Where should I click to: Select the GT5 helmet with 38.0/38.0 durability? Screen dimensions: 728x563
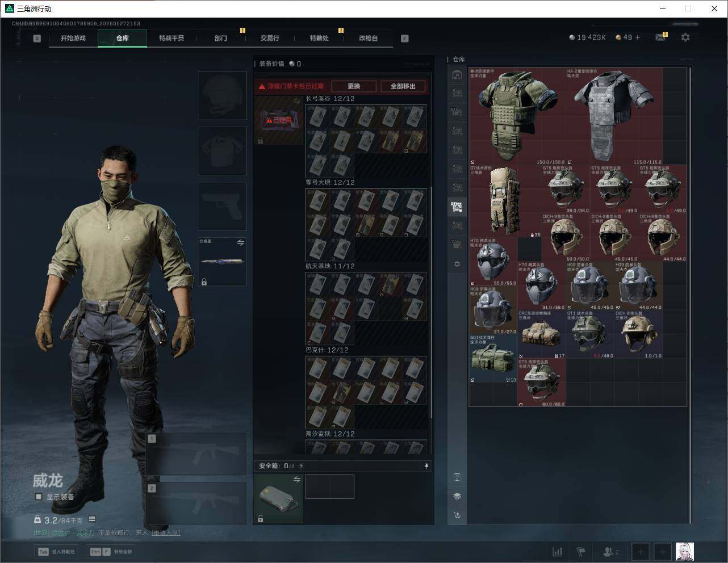(x=566, y=190)
